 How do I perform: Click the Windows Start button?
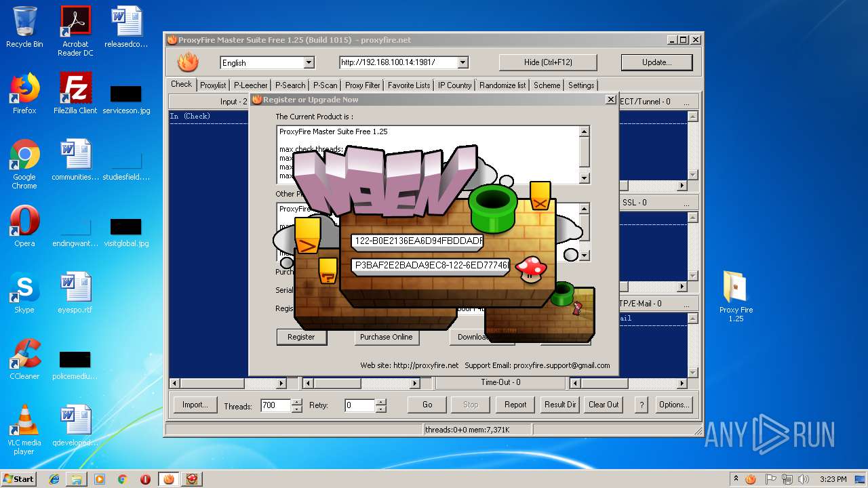click(x=18, y=479)
